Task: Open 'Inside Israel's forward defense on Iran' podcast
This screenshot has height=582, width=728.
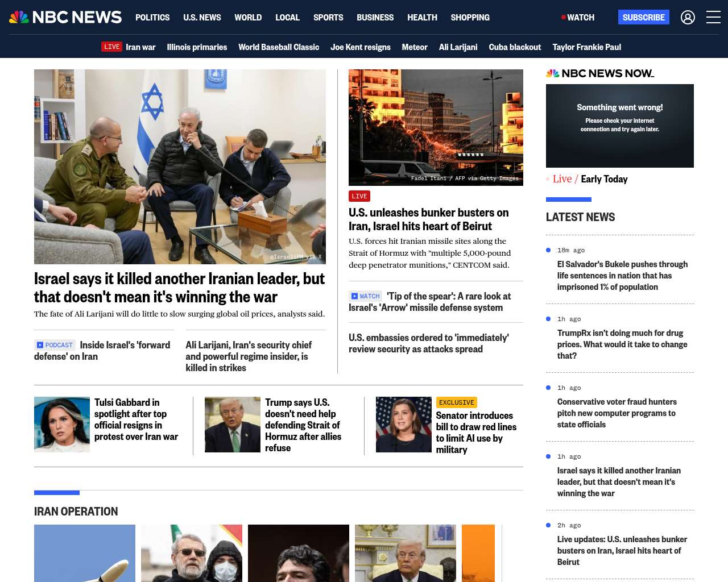Action: pyautogui.click(x=102, y=351)
